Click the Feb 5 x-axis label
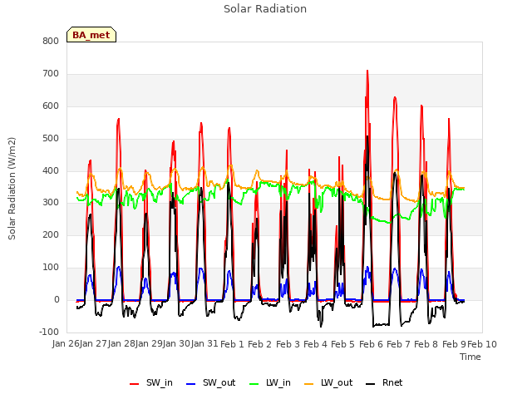Screen dimensions: 532x399 pos(342,344)
